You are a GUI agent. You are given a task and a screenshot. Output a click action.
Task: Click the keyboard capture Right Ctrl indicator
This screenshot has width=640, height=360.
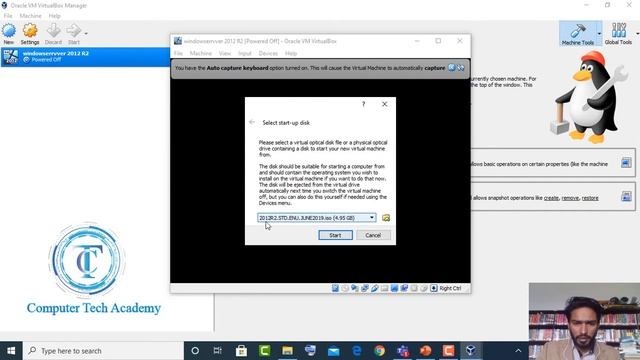coord(446,288)
